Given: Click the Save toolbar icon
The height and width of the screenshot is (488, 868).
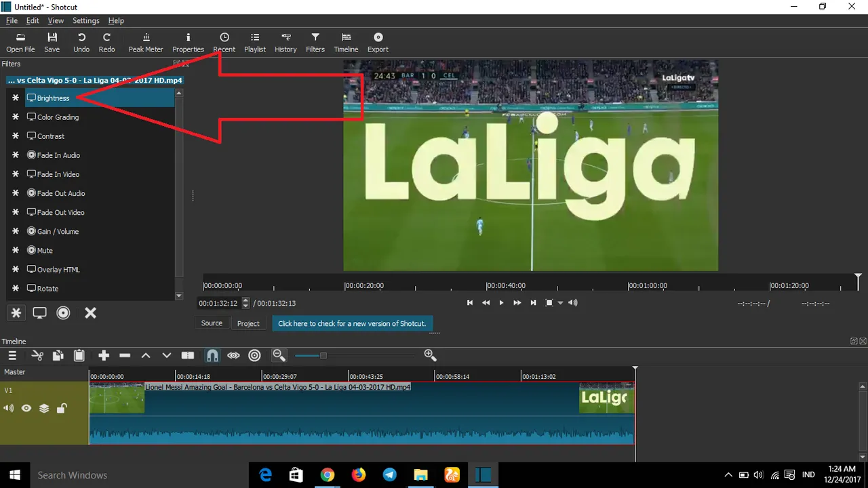Looking at the screenshot, I should tap(52, 43).
